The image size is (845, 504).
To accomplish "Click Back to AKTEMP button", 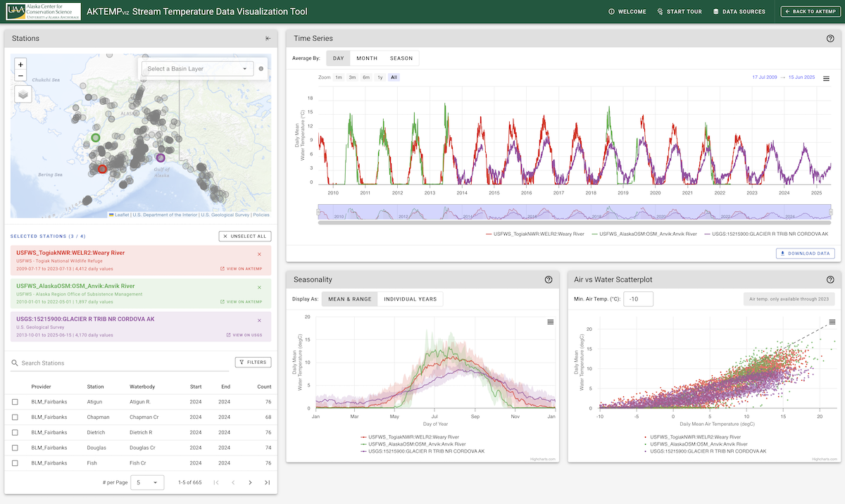I will coord(809,11).
